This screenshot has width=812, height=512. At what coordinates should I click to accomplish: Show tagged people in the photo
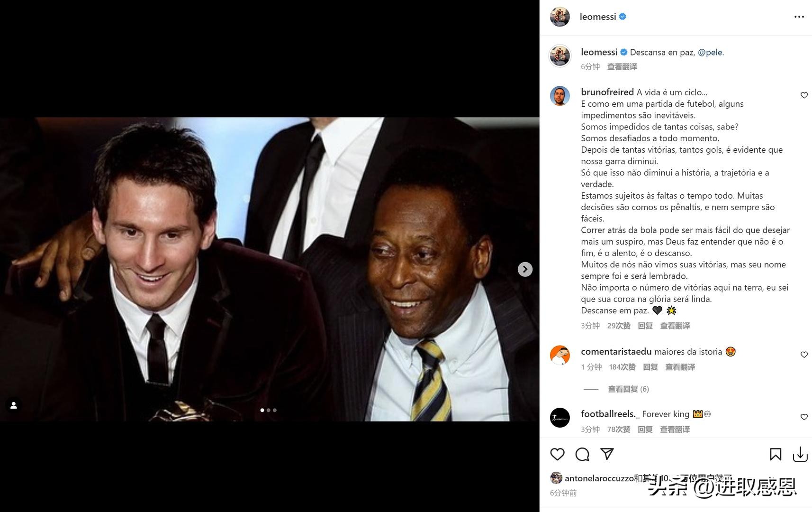point(14,405)
